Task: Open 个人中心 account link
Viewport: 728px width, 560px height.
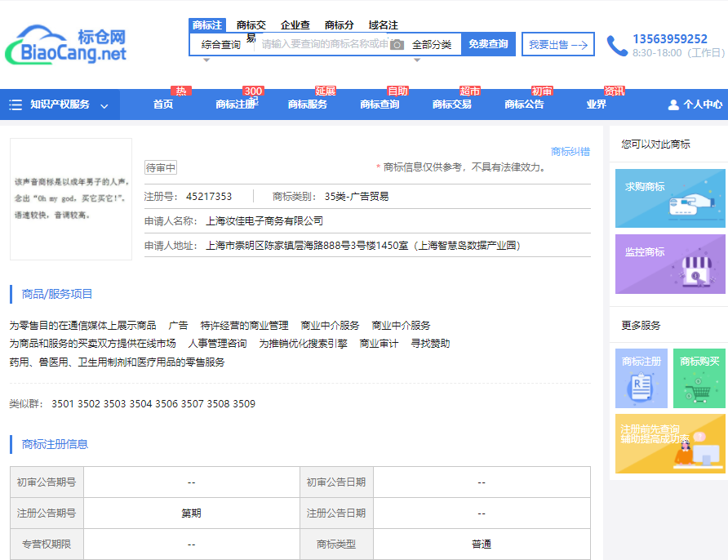Action: (703, 105)
